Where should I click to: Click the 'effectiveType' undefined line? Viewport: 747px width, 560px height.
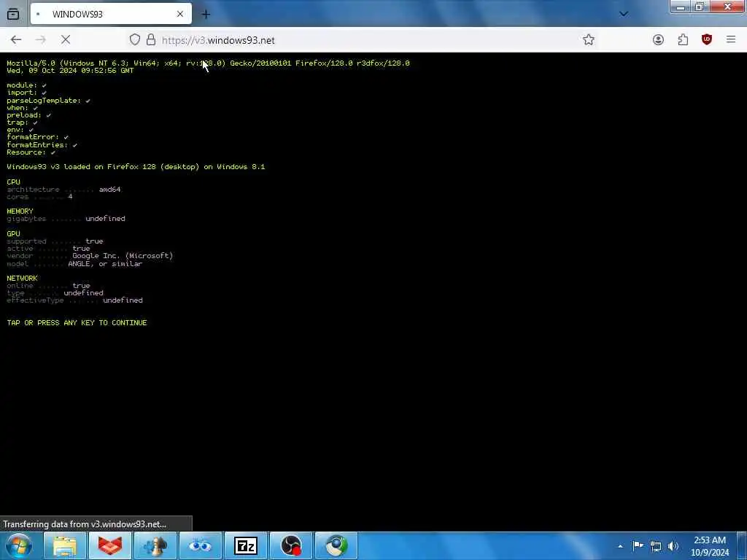click(75, 300)
